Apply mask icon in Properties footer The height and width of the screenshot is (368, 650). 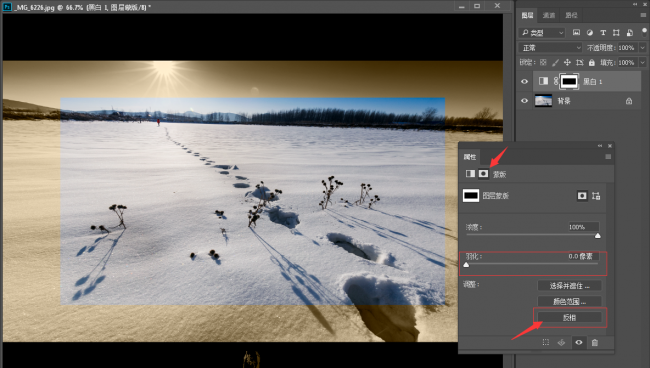[561, 342]
